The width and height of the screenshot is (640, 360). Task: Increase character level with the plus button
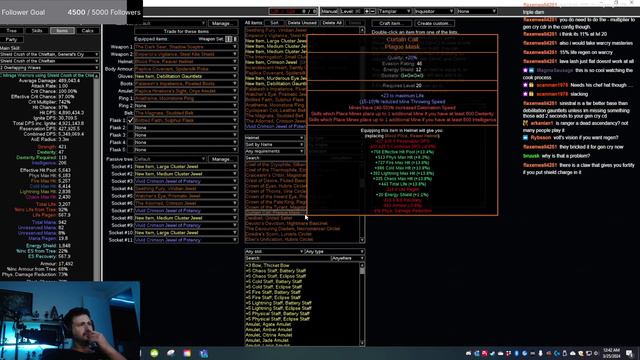(x=367, y=11)
